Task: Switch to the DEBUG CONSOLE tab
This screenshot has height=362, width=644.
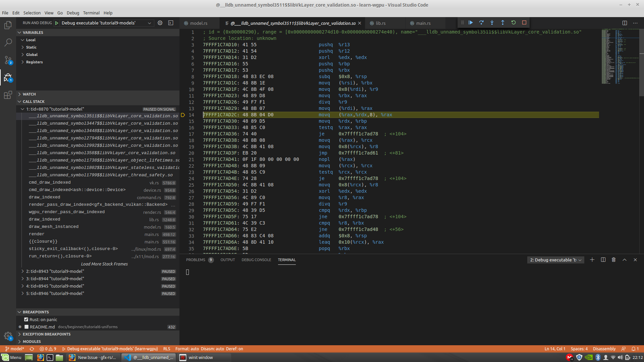Action: tap(256, 260)
